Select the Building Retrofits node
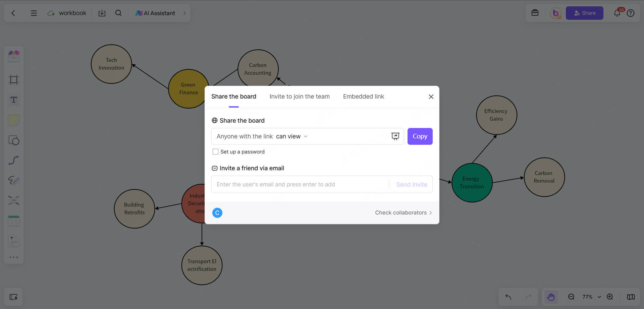Image resolution: width=644 pixels, height=309 pixels. point(134,208)
